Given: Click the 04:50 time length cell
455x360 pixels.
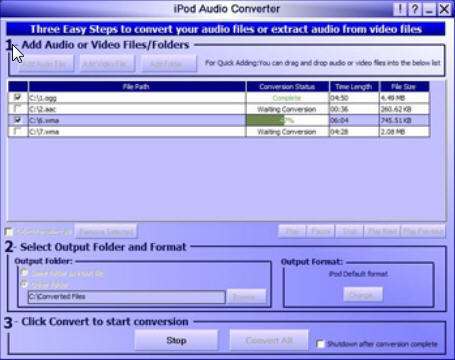Looking at the screenshot, I should point(354,98).
